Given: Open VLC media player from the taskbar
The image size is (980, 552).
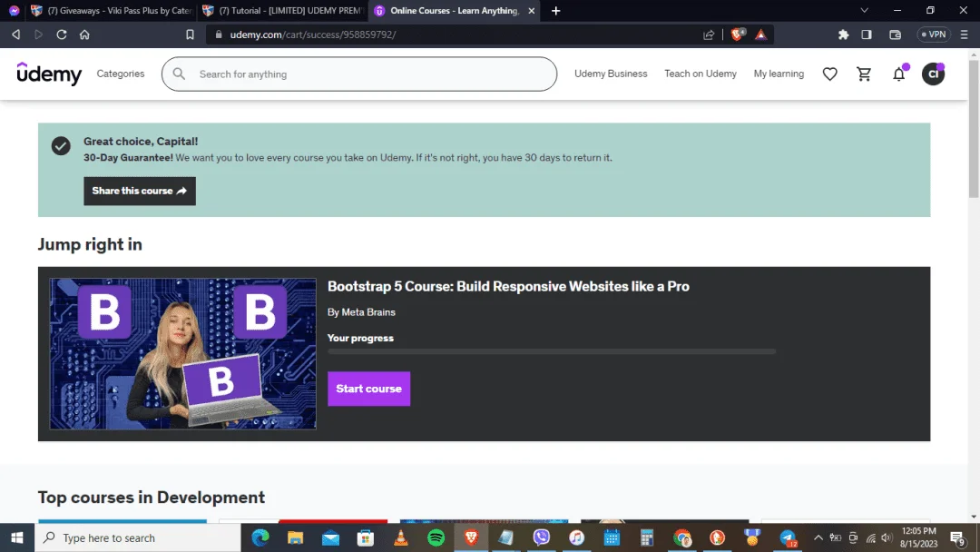Looking at the screenshot, I should tap(401, 537).
